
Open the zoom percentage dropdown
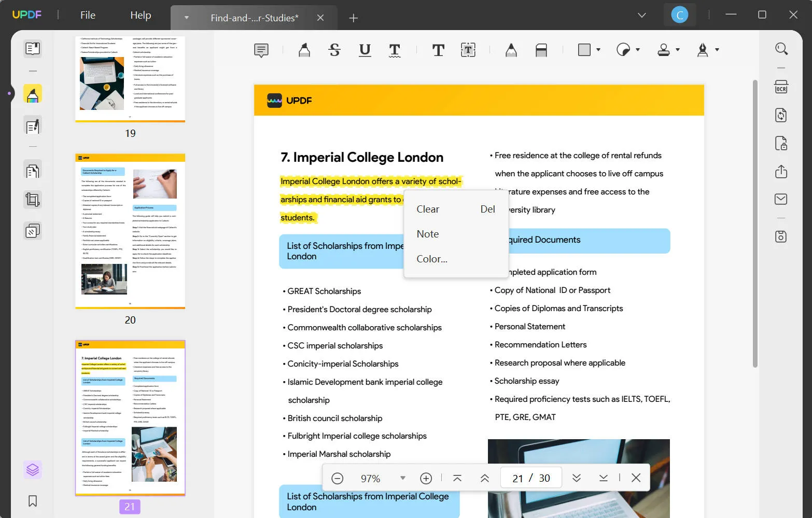pos(402,478)
